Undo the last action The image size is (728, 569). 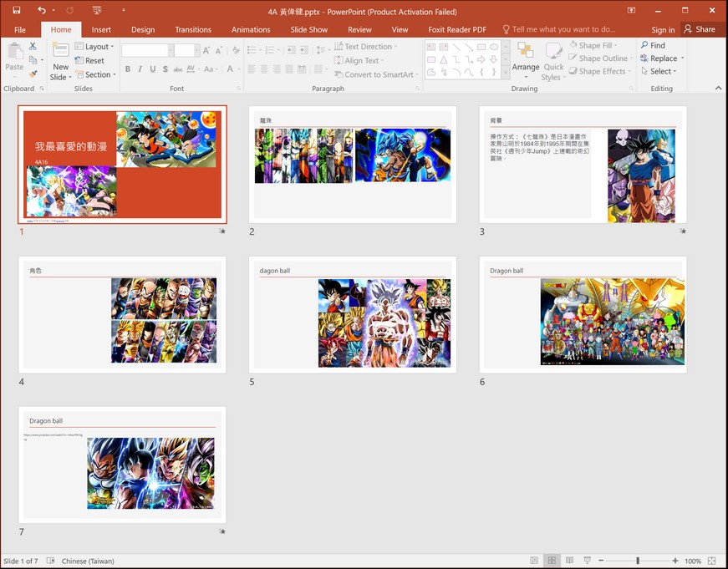click(42, 10)
